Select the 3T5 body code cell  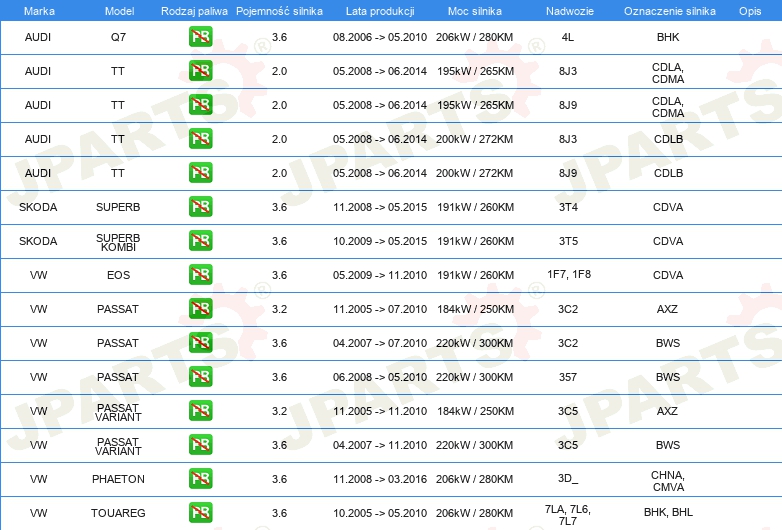coord(568,241)
